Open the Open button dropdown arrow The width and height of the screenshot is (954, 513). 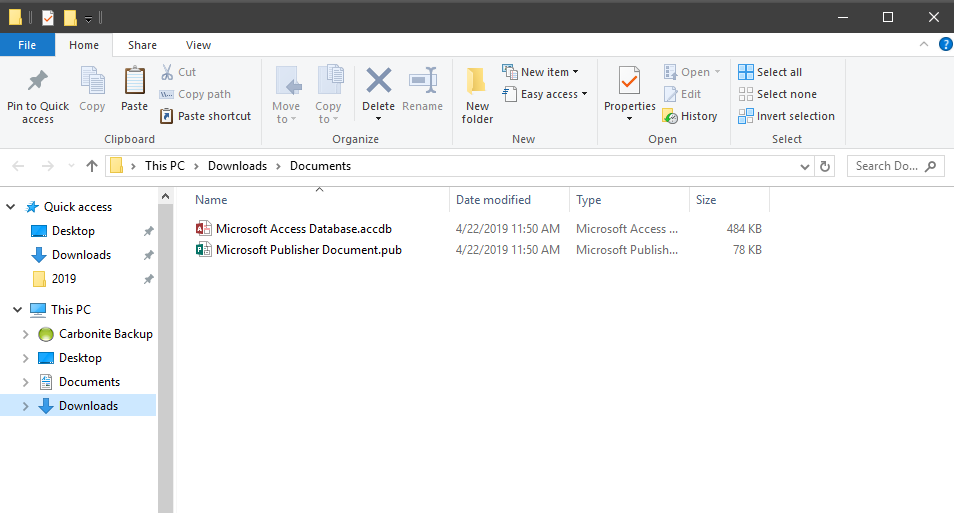point(717,72)
